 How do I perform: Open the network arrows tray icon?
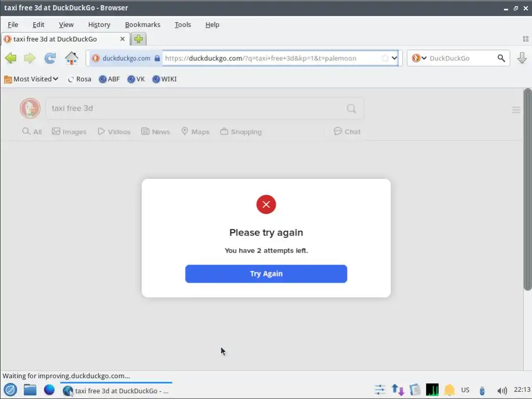point(397,390)
